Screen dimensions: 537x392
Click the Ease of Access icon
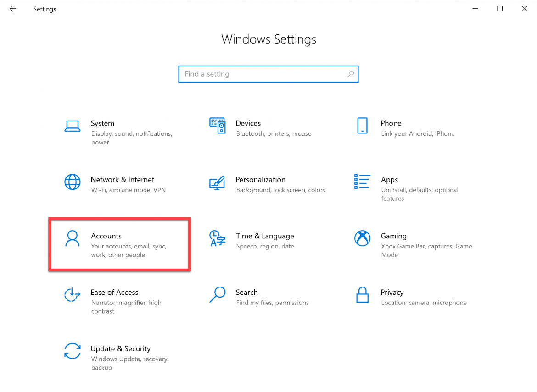pyautogui.click(x=73, y=295)
